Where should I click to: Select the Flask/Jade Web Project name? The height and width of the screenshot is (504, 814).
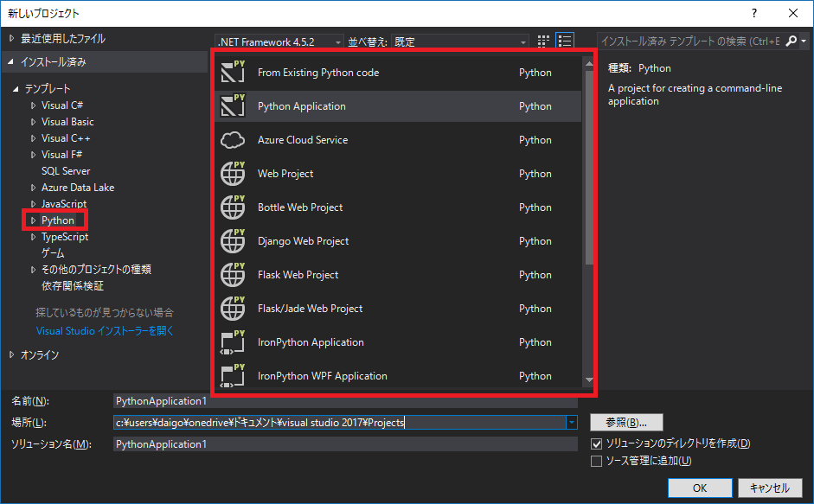pos(310,309)
